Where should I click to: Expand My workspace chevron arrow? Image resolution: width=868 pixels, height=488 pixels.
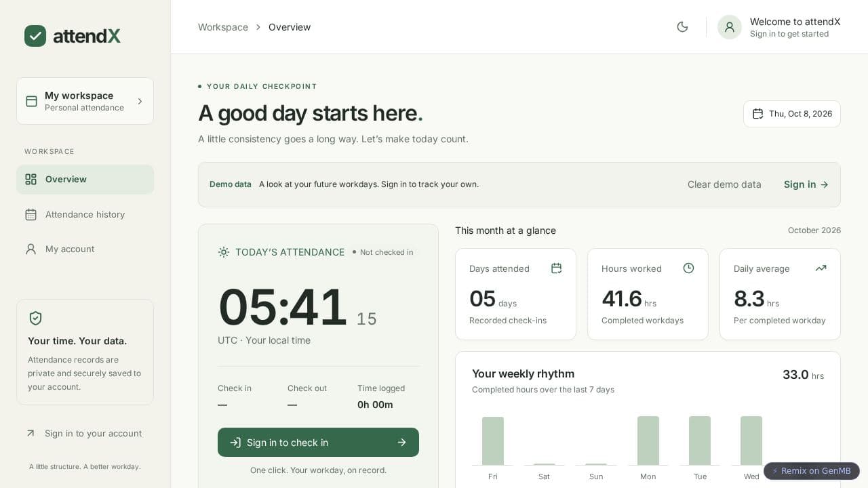click(140, 101)
